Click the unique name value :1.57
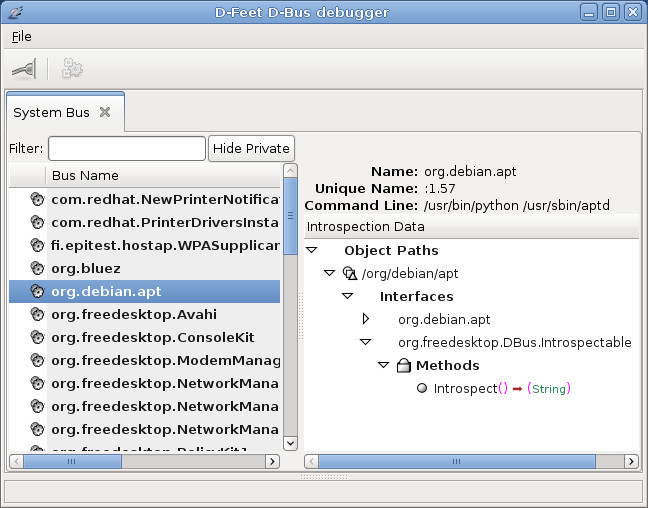 440,188
